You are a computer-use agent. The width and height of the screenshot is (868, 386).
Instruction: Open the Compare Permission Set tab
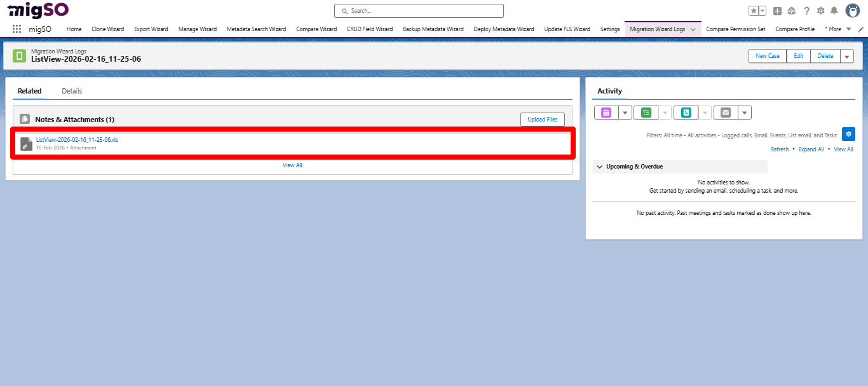(x=735, y=29)
